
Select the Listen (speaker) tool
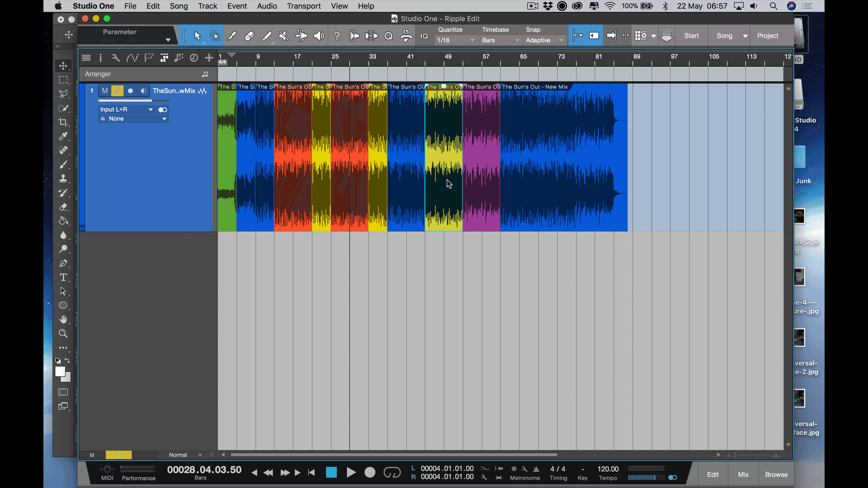pos(319,36)
